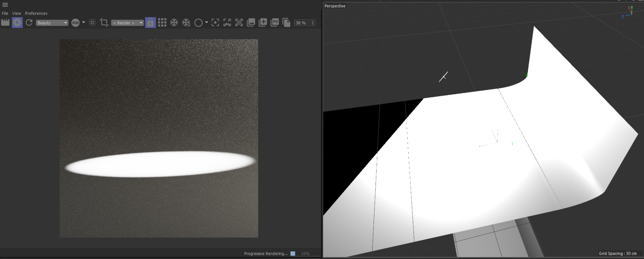Image resolution: width=644 pixels, height=259 pixels.
Task: Click the freeze geometry snowflake icon
Action: click(186, 23)
